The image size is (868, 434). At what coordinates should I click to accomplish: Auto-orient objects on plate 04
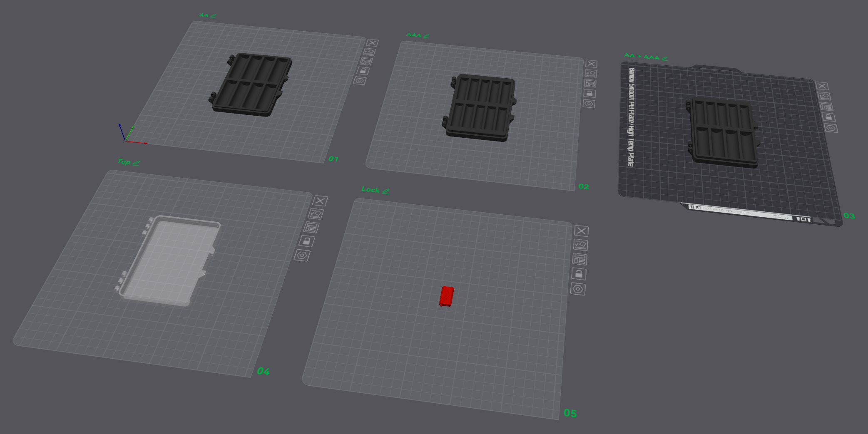(316, 214)
